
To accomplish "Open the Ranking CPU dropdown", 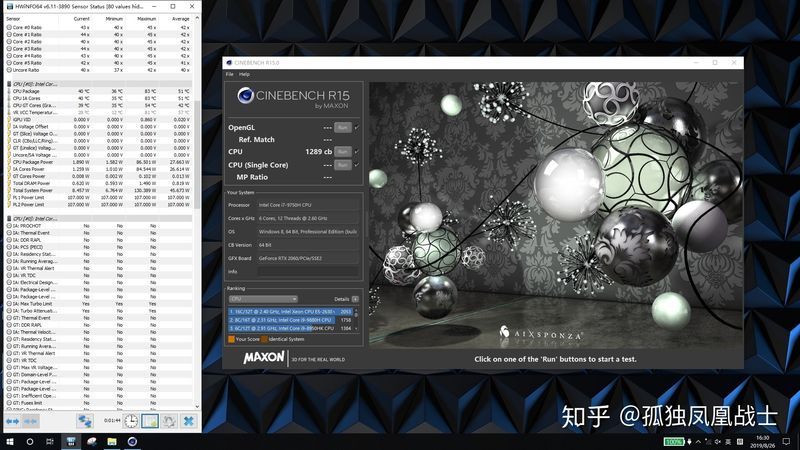I will point(263,299).
